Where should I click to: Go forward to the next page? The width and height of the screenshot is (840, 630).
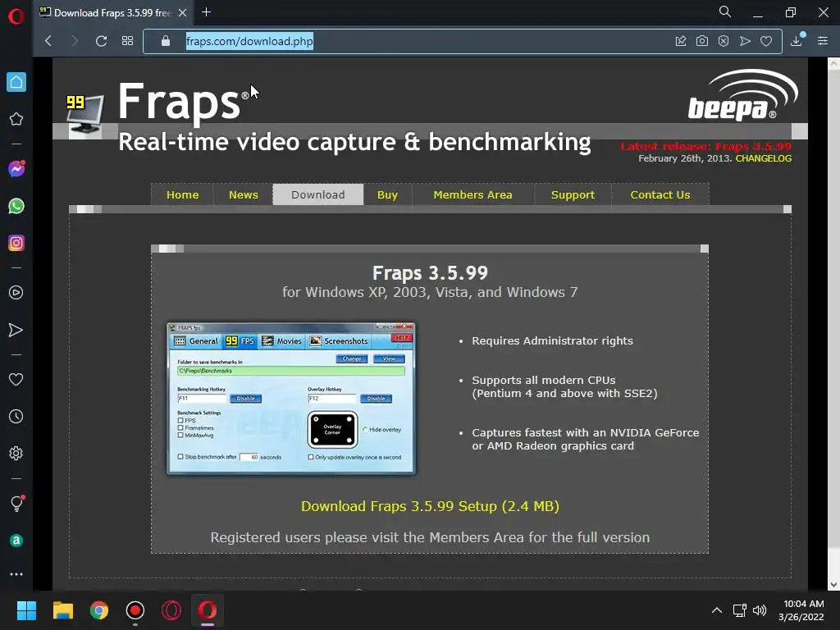[75, 41]
